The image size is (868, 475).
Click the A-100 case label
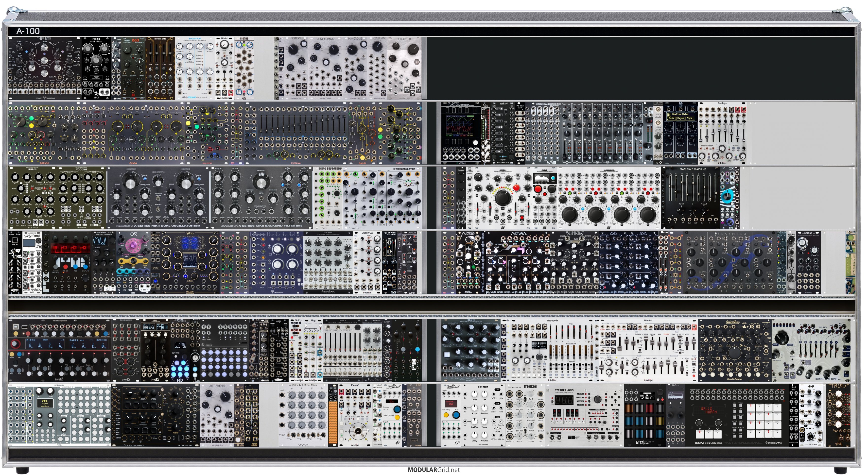click(x=28, y=31)
